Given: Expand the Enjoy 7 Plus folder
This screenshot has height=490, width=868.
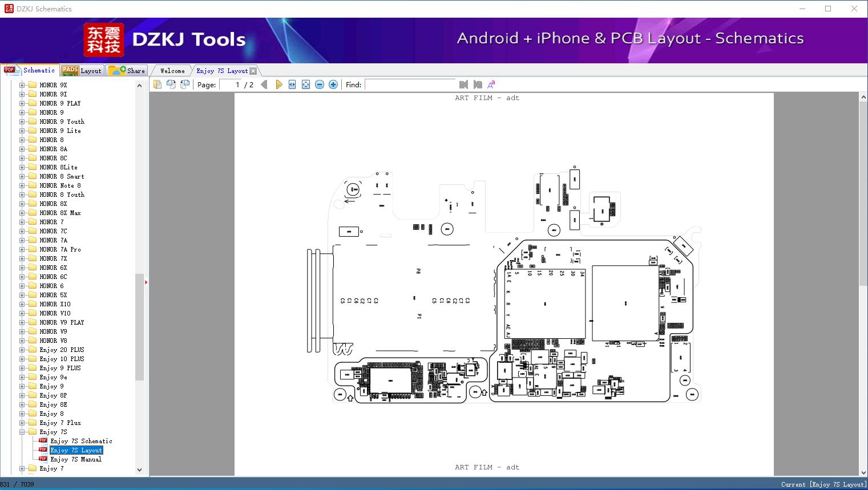Looking at the screenshot, I should coord(22,423).
